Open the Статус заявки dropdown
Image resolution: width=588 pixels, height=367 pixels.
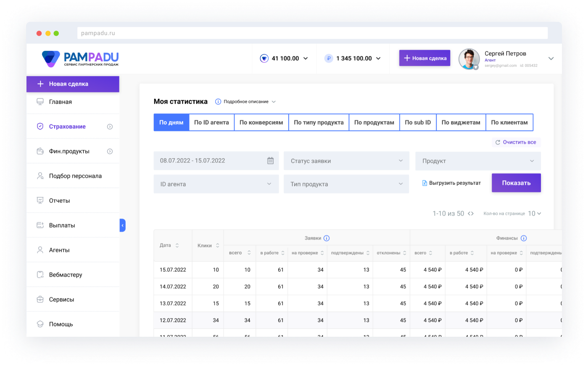(346, 160)
